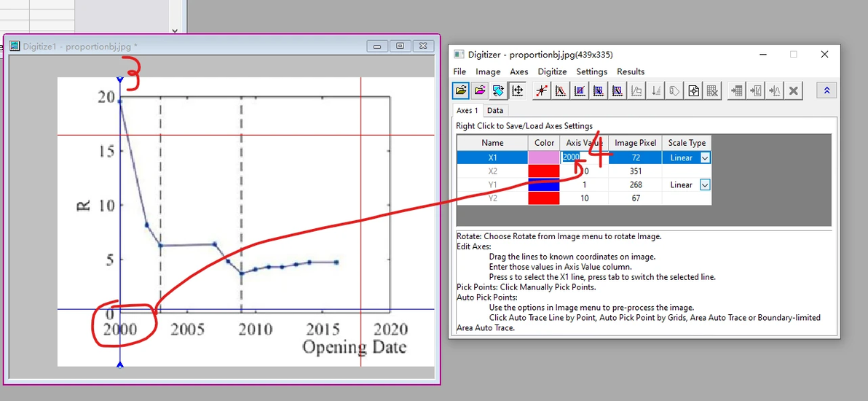Click the Rotate Image toolbar icon
868x401 pixels.
pyautogui.click(x=499, y=90)
